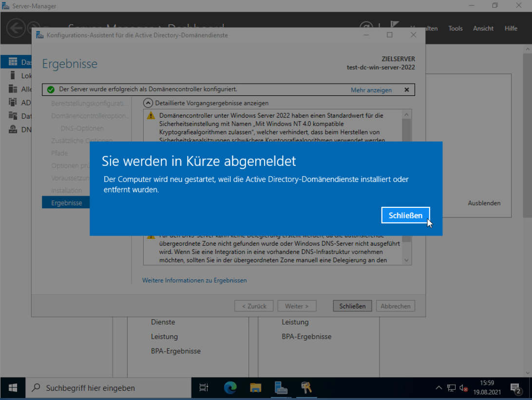
Task: Click the keys app icon in the taskbar
Action: pos(306,388)
